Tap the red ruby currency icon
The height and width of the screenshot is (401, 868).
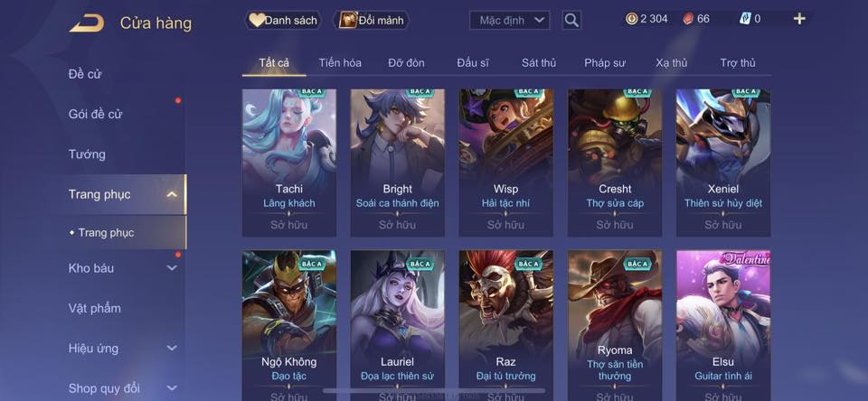pyautogui.click(x=687, y=19)
